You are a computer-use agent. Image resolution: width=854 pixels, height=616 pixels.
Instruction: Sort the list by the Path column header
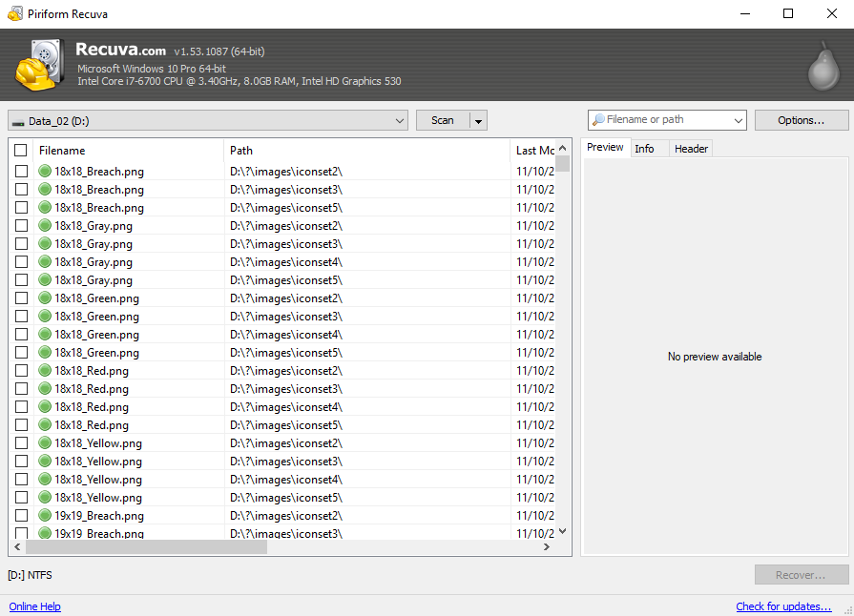(x=367, y=151)
